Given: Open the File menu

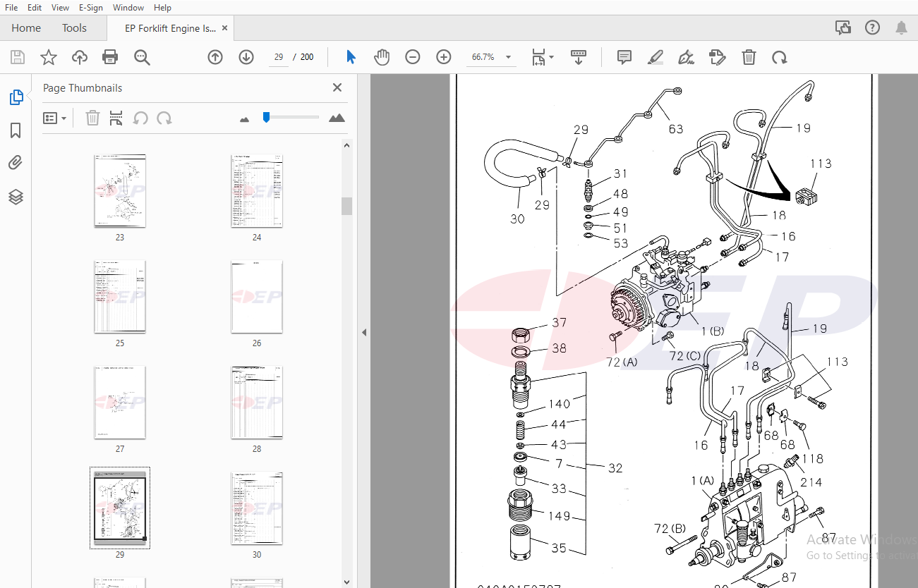Looking at the screenshot, I should pyautogui.click(x=11, y=8).
